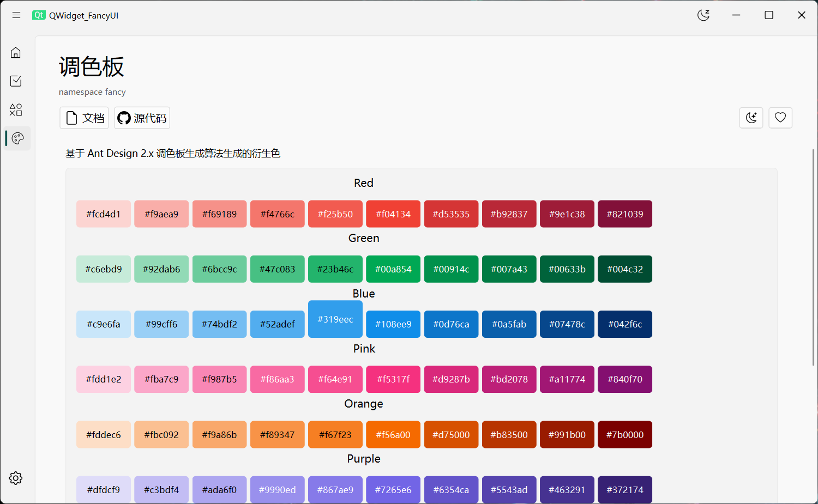Open the hamburger navigation menu

16,15
